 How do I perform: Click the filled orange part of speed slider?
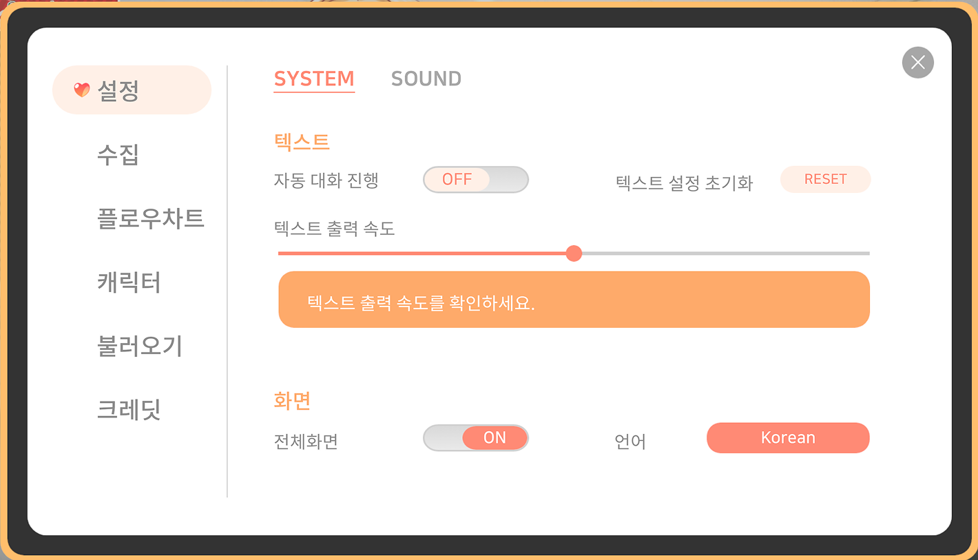coord(422,253)
